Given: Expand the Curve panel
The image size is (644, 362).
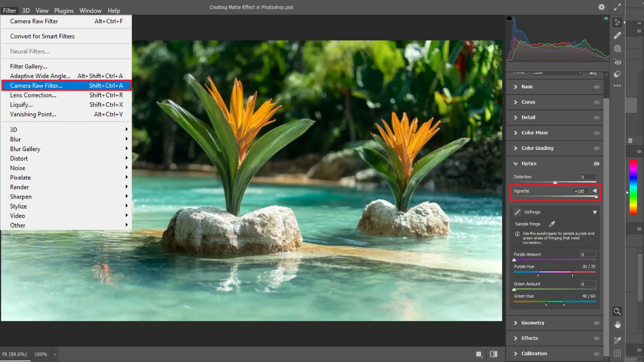Looking at the screenshot, I should 515,102.
